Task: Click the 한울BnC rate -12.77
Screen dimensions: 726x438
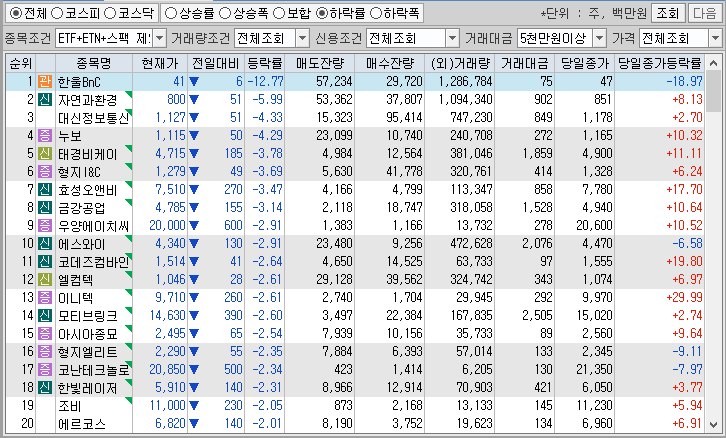Action: (265, 81)
